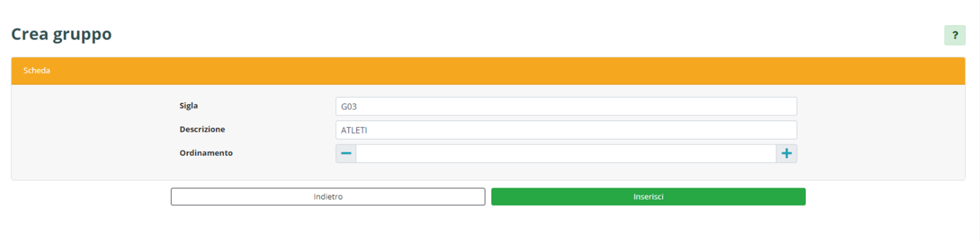This screenshot has width=980, height=241.
Task: Go back using the white Indietro button
Action: [328, 196]
